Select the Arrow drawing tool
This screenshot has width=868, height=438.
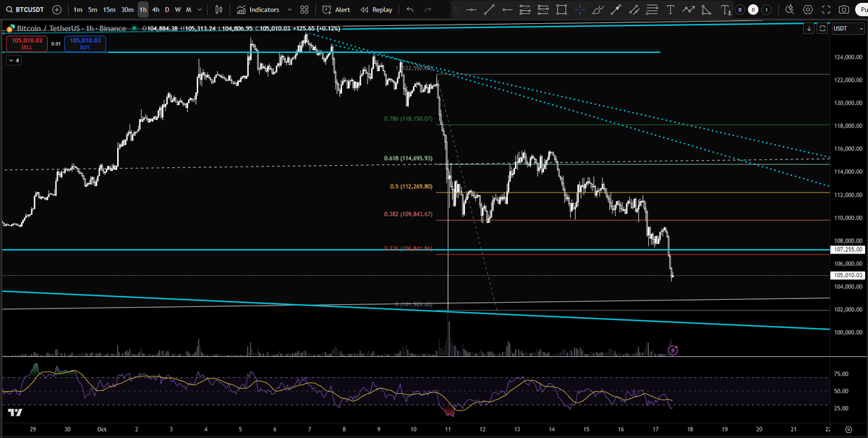616,9
